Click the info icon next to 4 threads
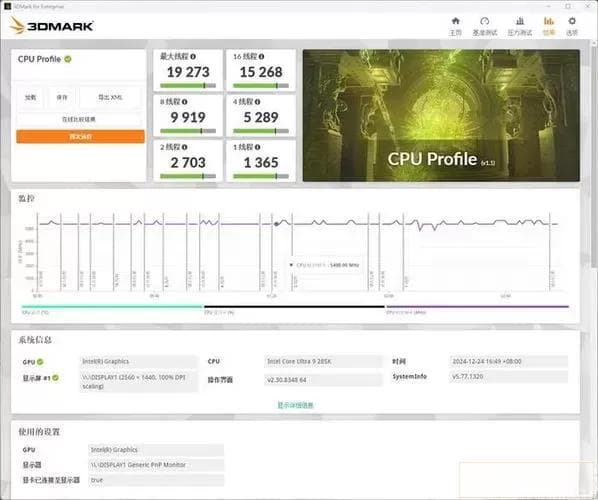The image size is (598, 500). 257,102
